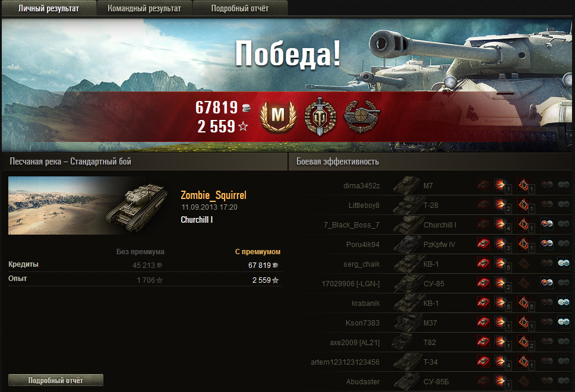Click the tank sniper crosshair medal

pos(362,116)
